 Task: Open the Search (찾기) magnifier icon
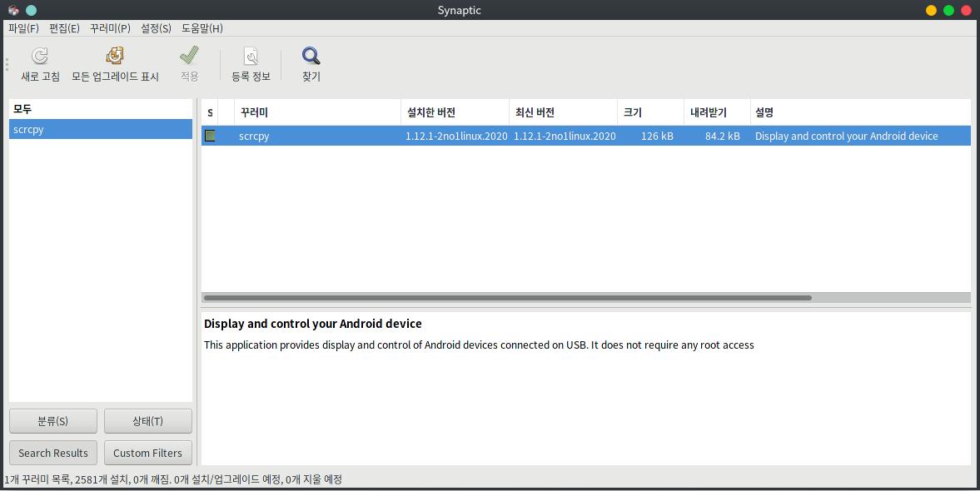click(311, 57)
